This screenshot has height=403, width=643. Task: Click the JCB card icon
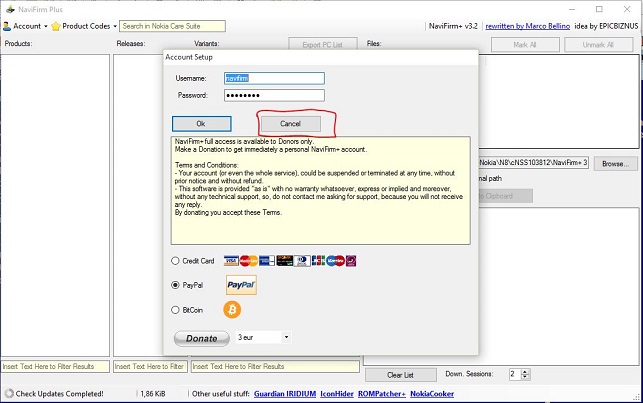click(318, 261)
